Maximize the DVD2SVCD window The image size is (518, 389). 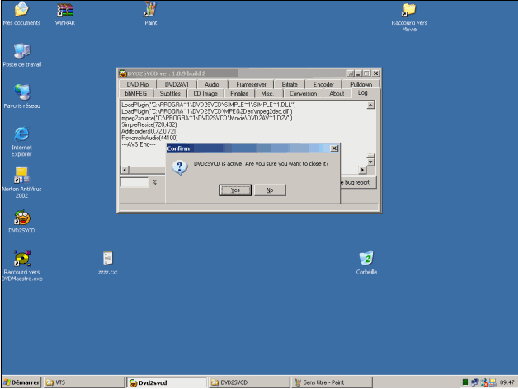[367, 73]
